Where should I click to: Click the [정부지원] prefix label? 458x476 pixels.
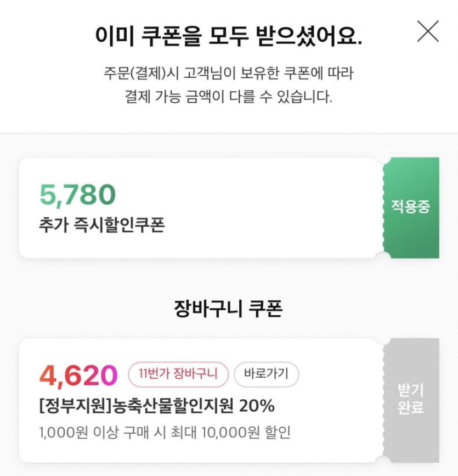point(75,406)
